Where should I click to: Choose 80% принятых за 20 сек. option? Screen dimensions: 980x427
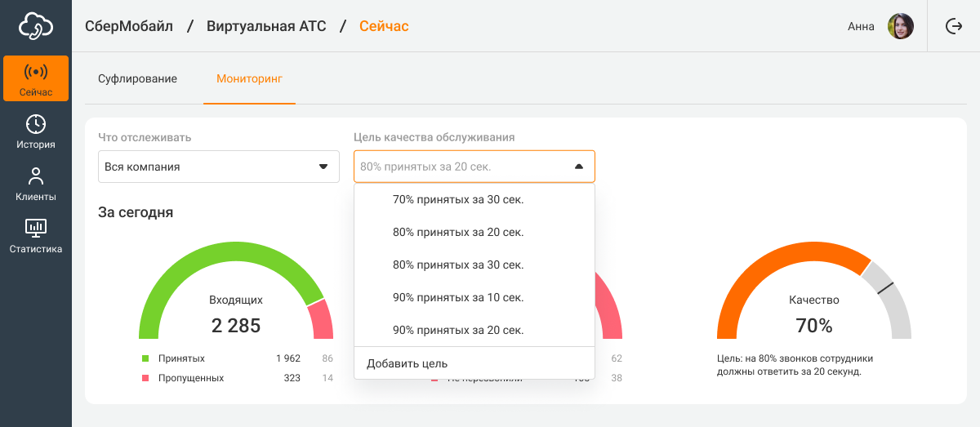[457, 232]
